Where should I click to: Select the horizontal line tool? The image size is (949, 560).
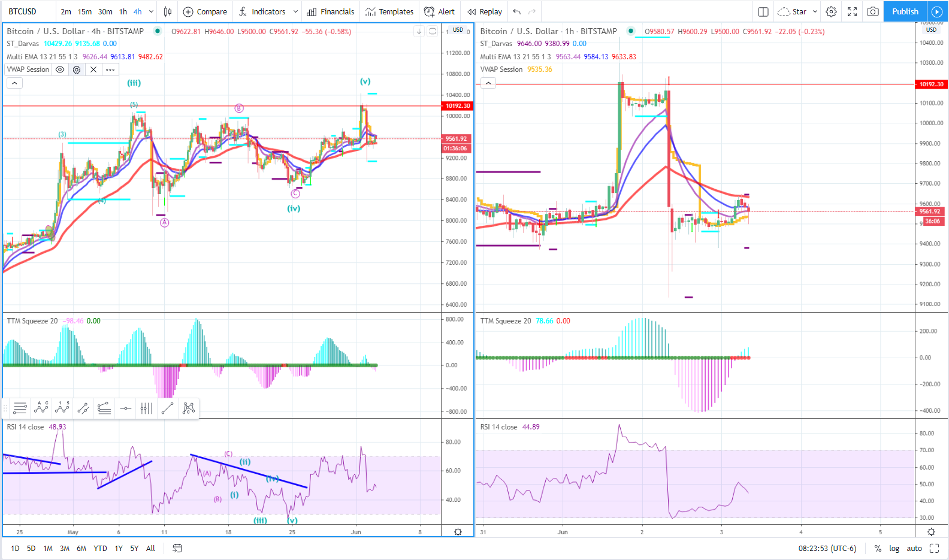(x=125, y=408)
